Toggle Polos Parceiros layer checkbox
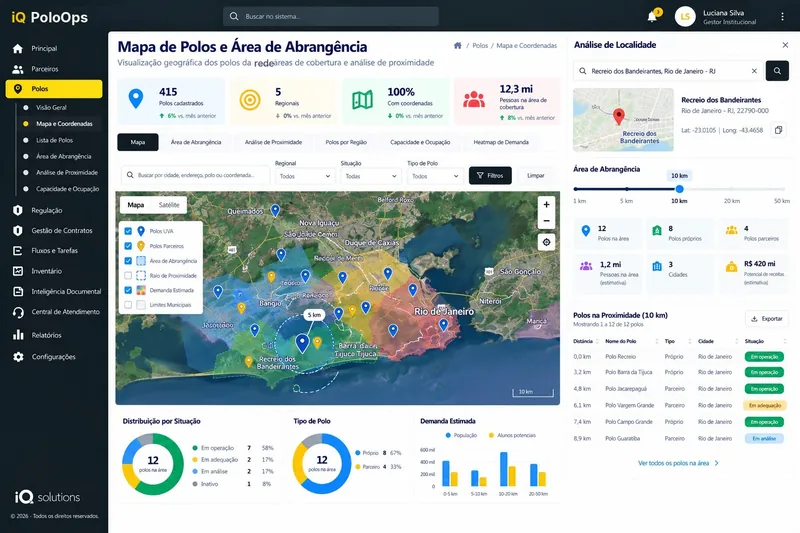 [128, 246]
